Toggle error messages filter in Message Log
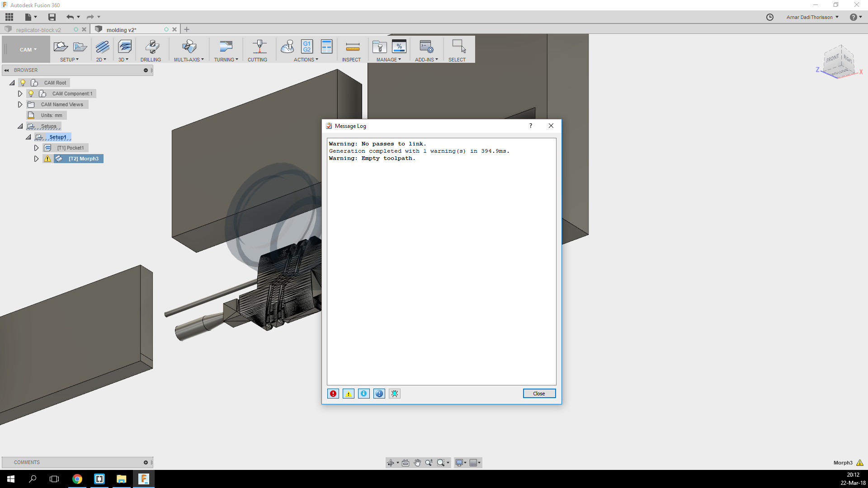Image resolution: width=868 pixels, height=488 pixels. click(x=333, y=394)
